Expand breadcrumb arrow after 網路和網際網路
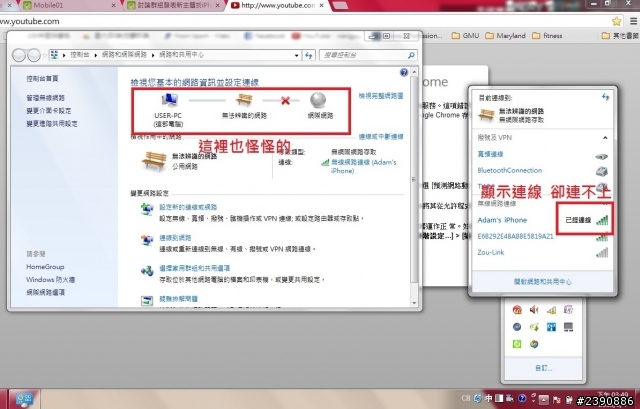This screenshot has height=409, width=640. pyautogui.click(x=153, y=55)
